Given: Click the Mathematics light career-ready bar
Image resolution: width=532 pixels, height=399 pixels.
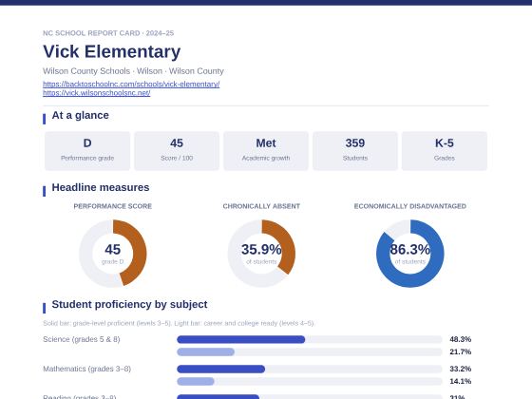Looking at the screenshot, I should click(x=196, y=381).
